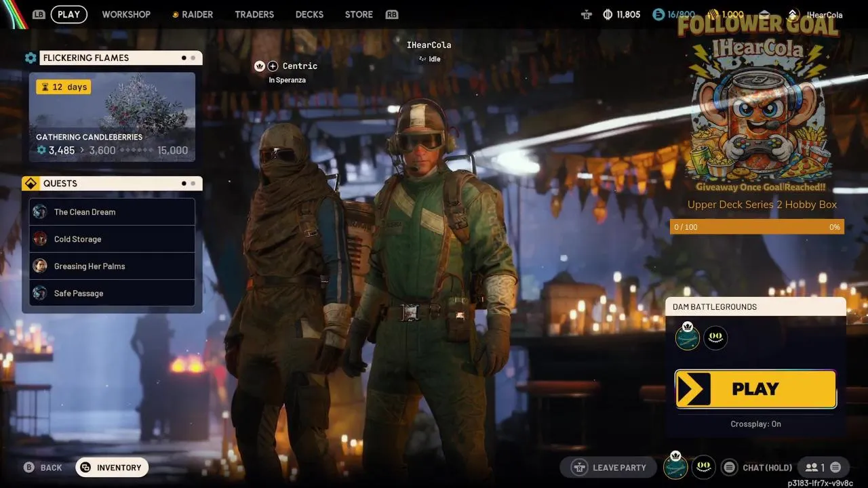Click the 12 days timer badge
This screenshot has height=488, width=868.
pyautogui.click(x=64, y=87)
